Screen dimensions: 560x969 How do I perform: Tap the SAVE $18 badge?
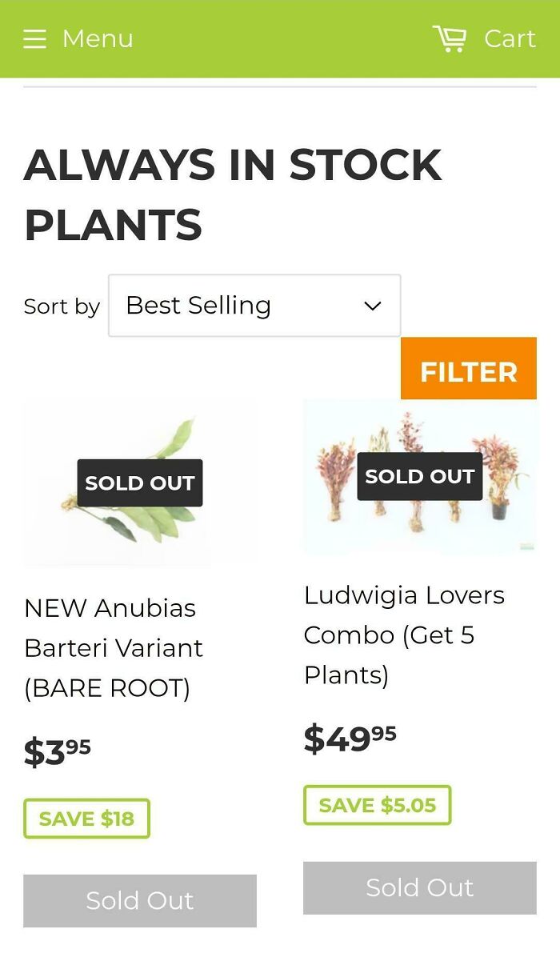click(86, 818)
